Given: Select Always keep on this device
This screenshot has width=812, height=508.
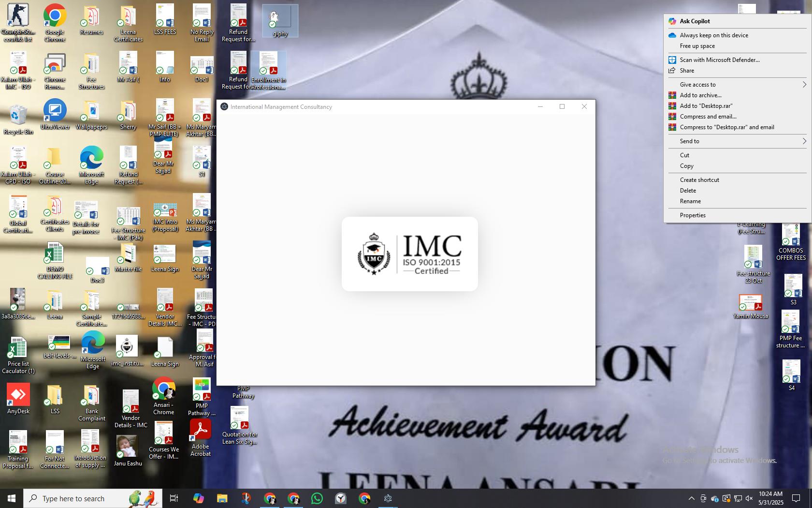Looking at the screenshot, I should point(738,35).
